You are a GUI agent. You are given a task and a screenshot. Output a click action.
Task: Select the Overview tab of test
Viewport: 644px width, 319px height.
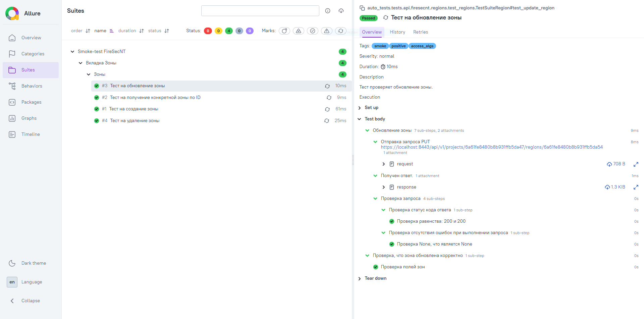coord(372,32)
